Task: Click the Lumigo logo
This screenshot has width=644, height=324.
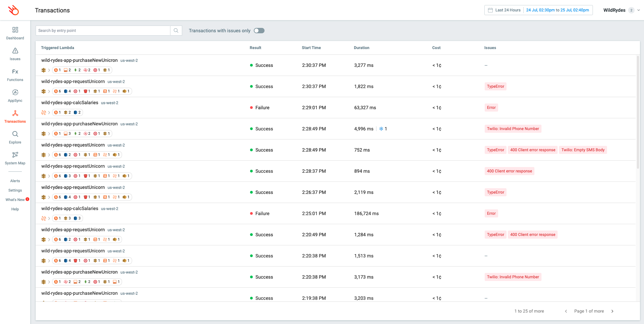Action: pyautogui.click(x=14, y=10)
